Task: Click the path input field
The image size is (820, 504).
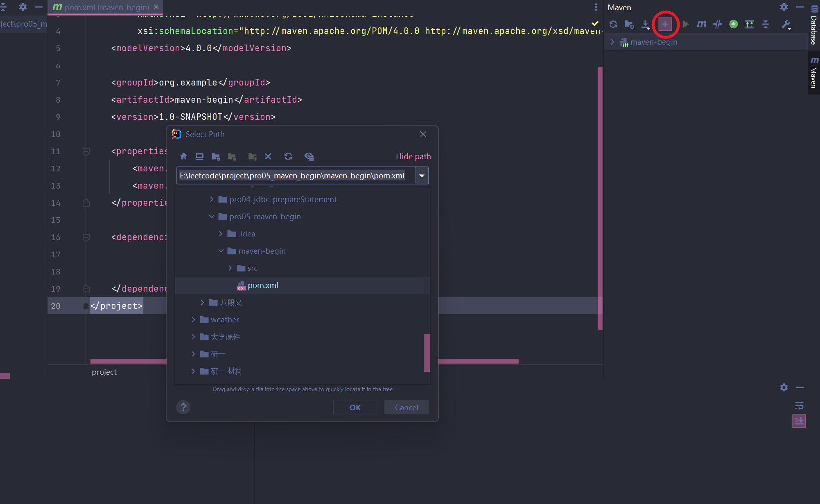Action: click(x=296, y=175)
